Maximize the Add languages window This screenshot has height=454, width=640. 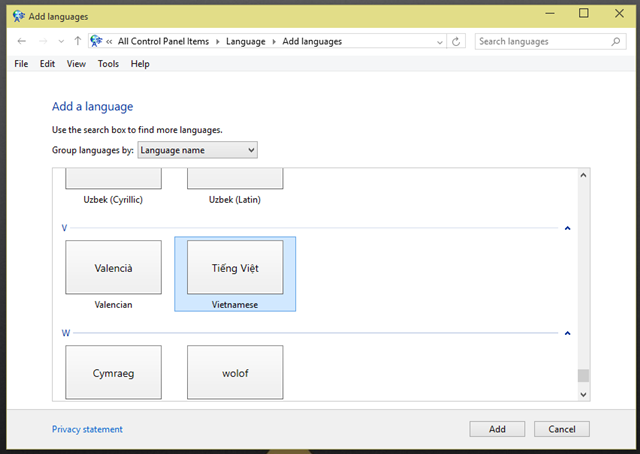click(584, 13)
